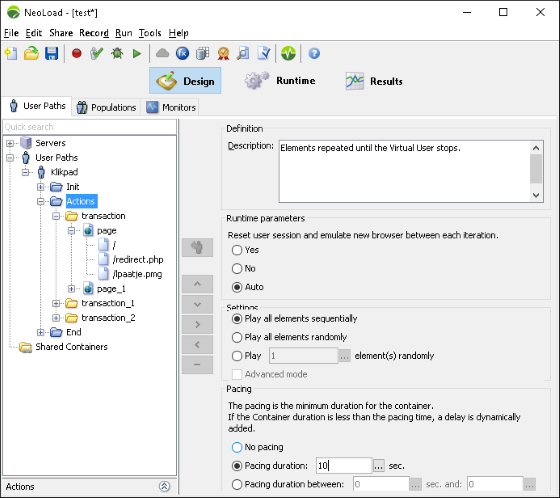Click the red Record button in toolbar
Screen dimensions: 560x498
click(76, 54)
